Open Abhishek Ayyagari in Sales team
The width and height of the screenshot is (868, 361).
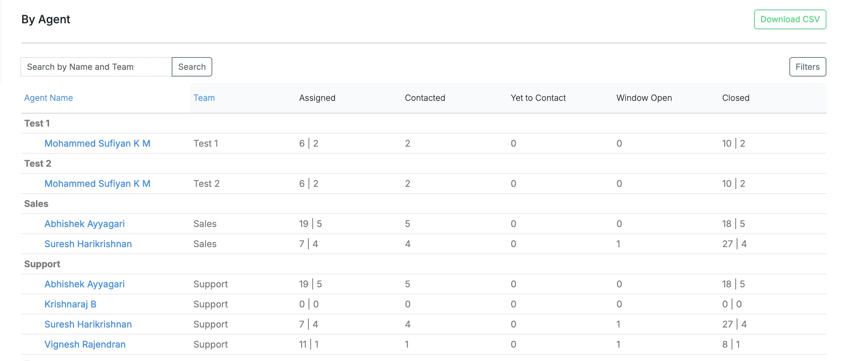point(85,224)
